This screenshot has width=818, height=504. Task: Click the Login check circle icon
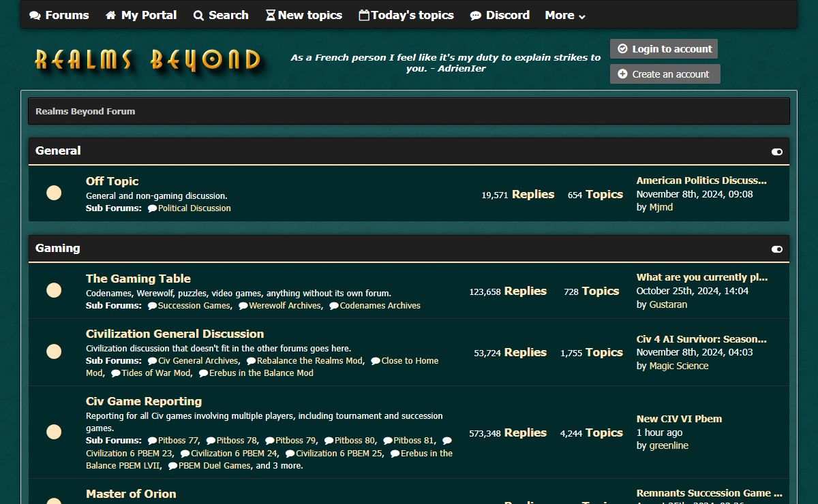pyautogui.click(x=622, y=49)
